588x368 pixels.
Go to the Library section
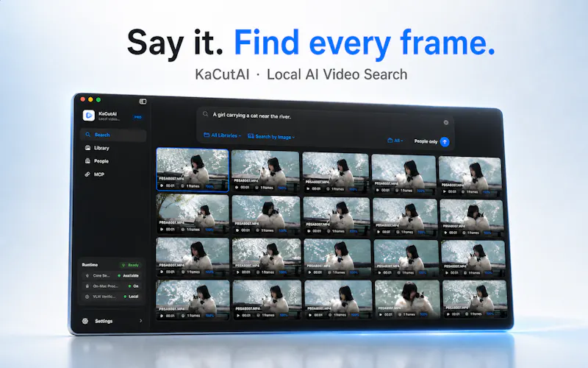[x=101, y=148]
